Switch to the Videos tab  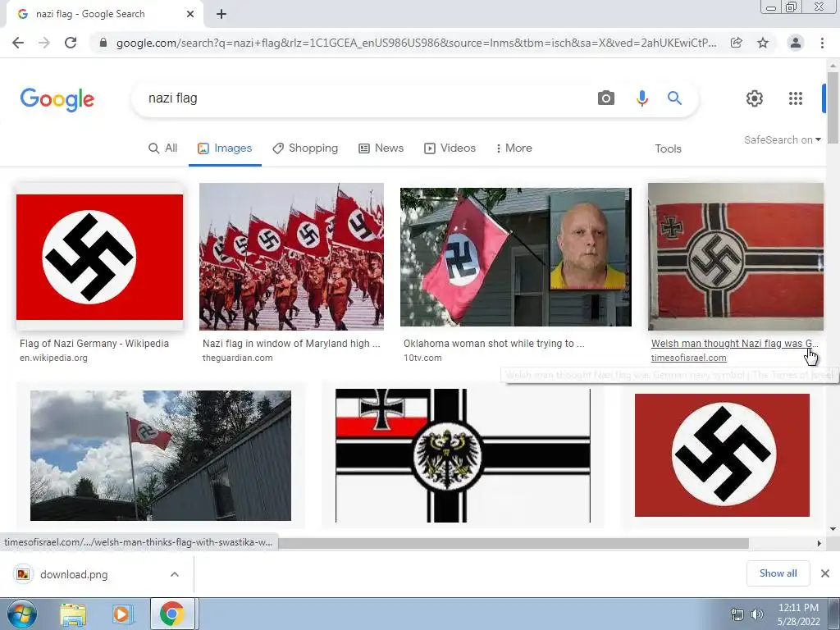[x=450, y=148]
